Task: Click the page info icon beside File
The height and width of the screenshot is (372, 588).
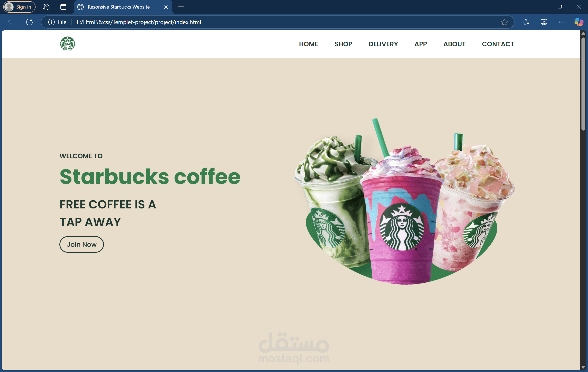Action: pyautogui.click(x=51, y=22)
